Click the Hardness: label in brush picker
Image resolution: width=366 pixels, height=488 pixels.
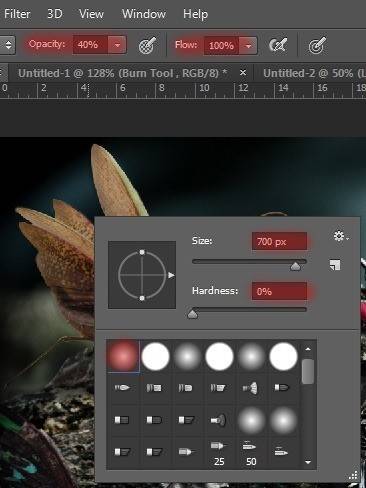coord(215,291)
